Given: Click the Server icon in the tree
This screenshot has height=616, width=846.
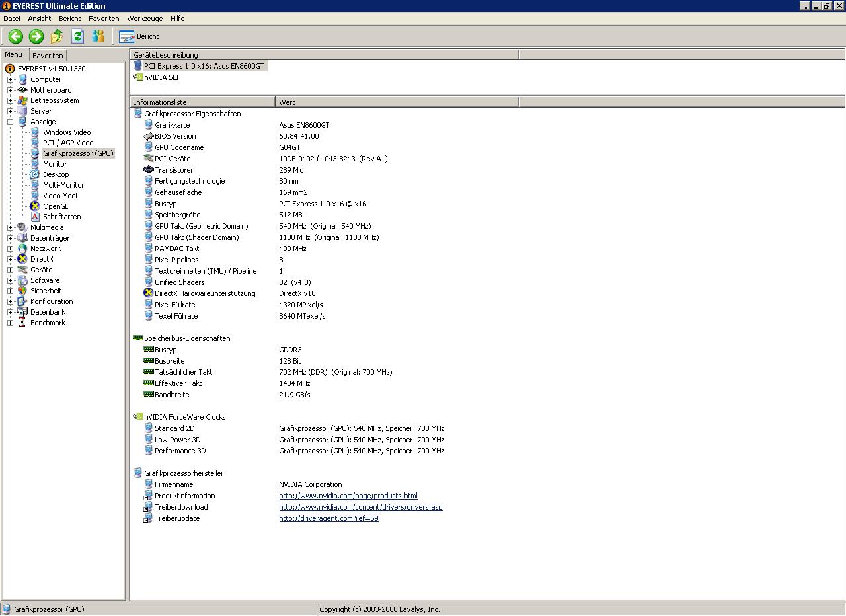Looking at the screenshot, I should [x=22, y=111].
